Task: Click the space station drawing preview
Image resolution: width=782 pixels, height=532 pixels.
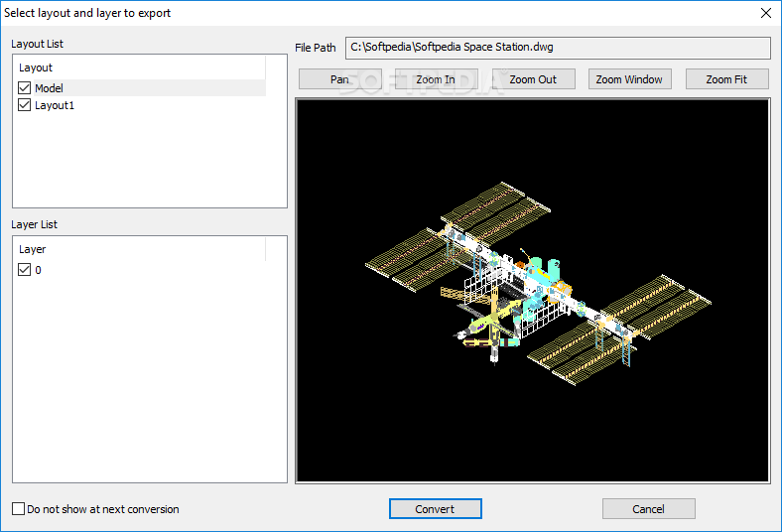Action: [533, 291]
